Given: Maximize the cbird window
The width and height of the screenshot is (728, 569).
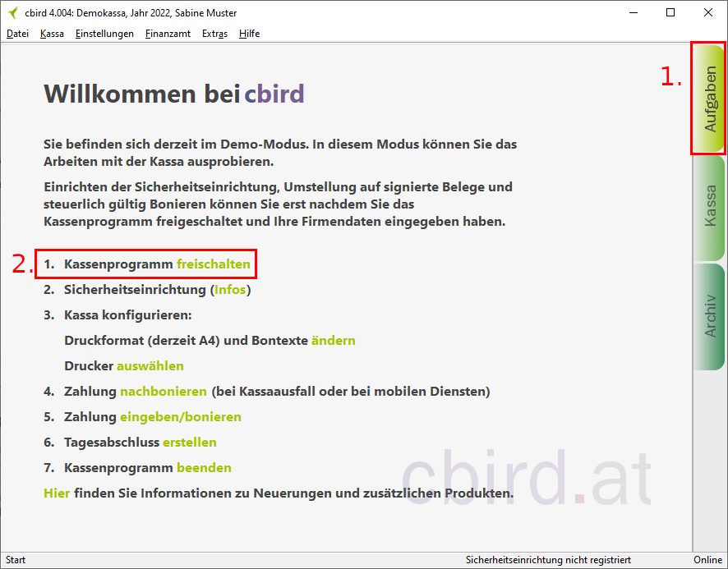Looking at the screenshot, I should point(670,13).
